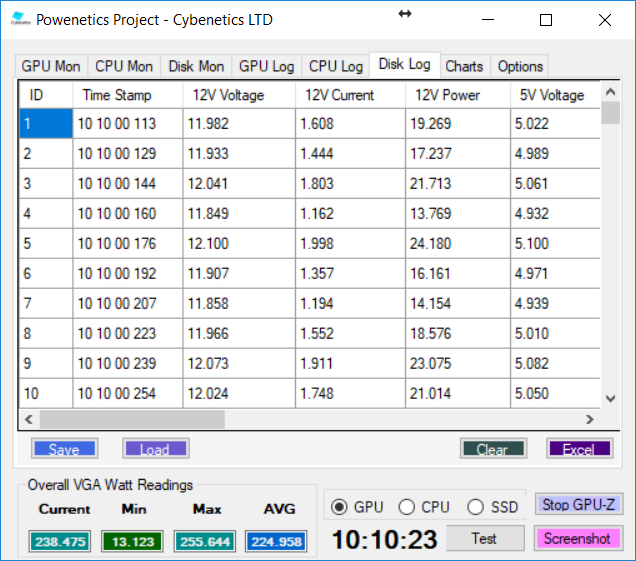This screenshot has height=561, width=636.
Task: Click 5V voltage value 4.939
Action: pos(555,303)
